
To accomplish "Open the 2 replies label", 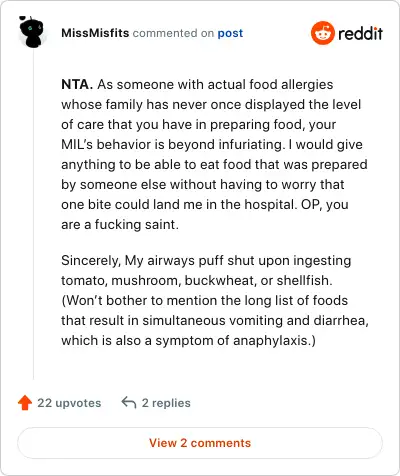I will point(166,403).
